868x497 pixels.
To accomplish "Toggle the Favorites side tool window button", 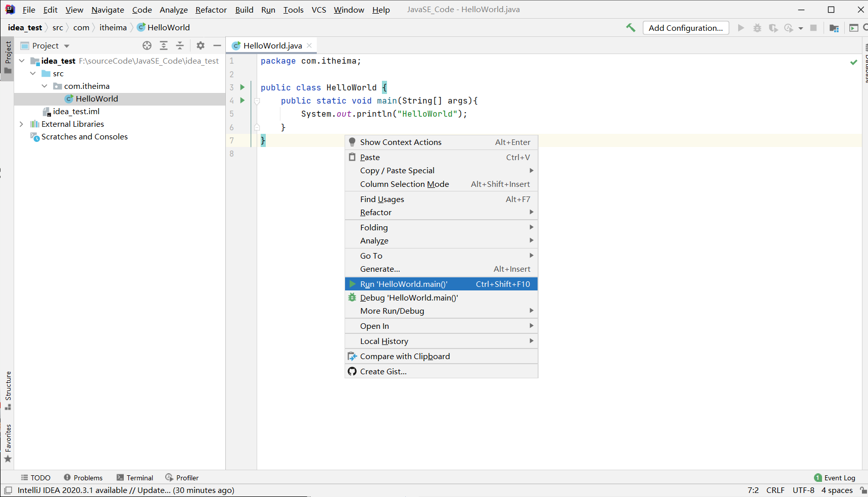I will tap(8, 443).
